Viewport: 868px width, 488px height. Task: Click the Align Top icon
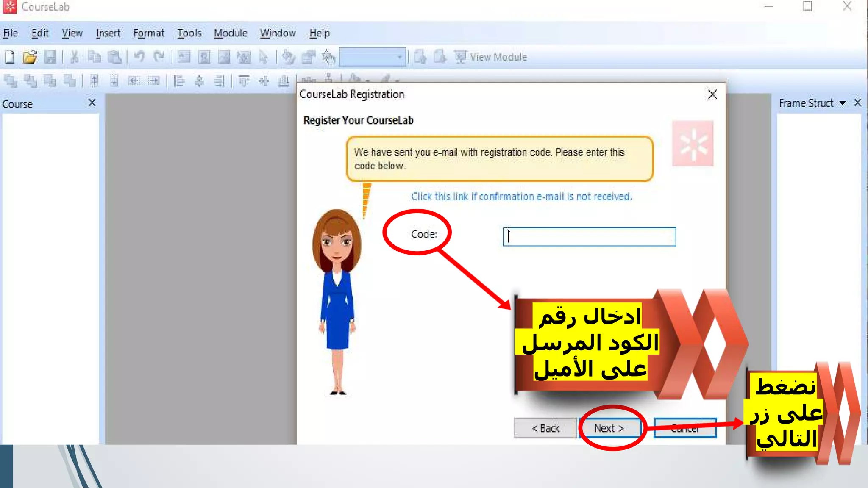(244, 80)
